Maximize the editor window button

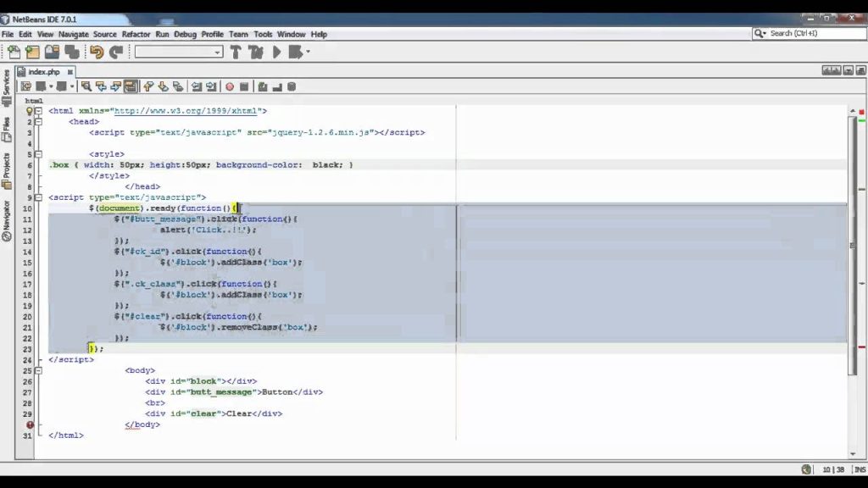point(861,71)
